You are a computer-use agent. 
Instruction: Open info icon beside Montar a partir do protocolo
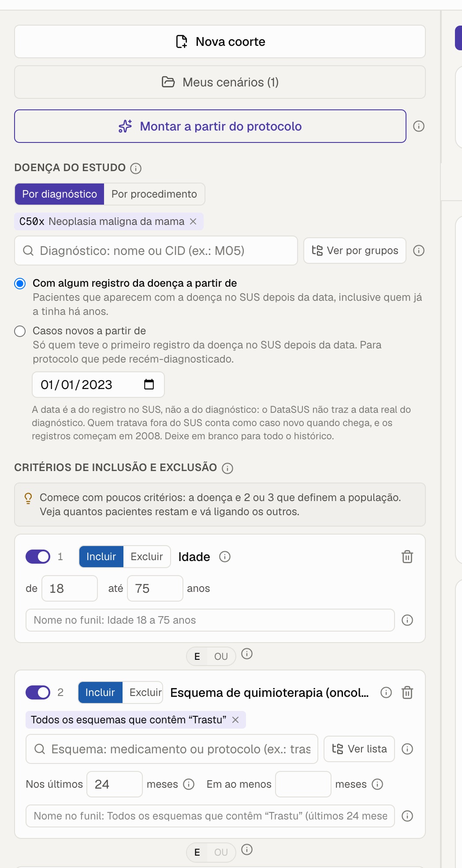[x=419, y=126]
